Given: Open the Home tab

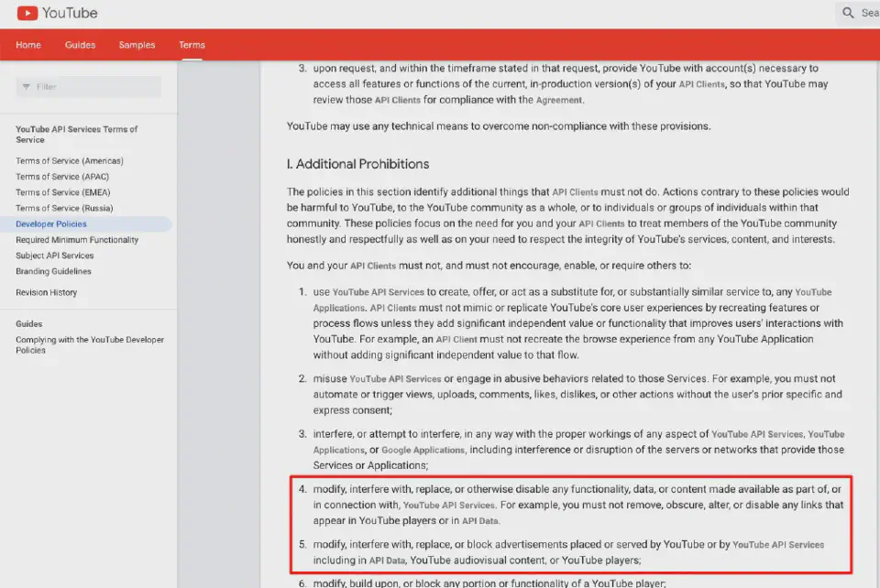Looking at the screenshot, I should pos(28,45).
